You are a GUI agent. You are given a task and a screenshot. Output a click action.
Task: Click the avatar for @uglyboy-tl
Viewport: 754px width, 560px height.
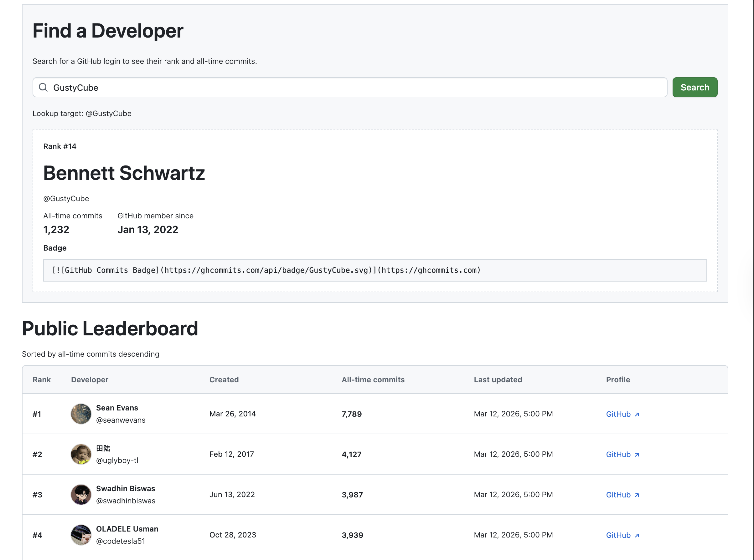coord(81,454)
